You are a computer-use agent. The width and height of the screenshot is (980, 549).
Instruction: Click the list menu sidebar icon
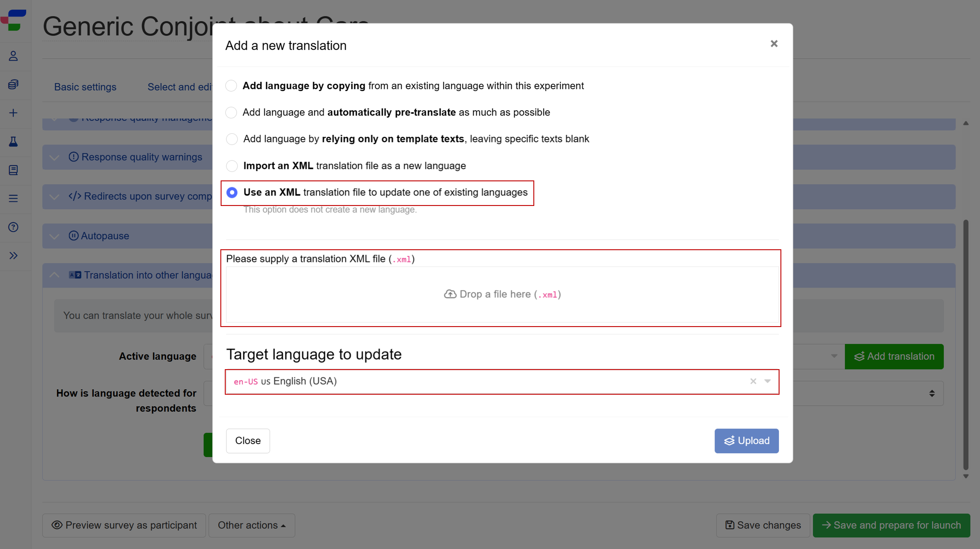coord(13,199)
